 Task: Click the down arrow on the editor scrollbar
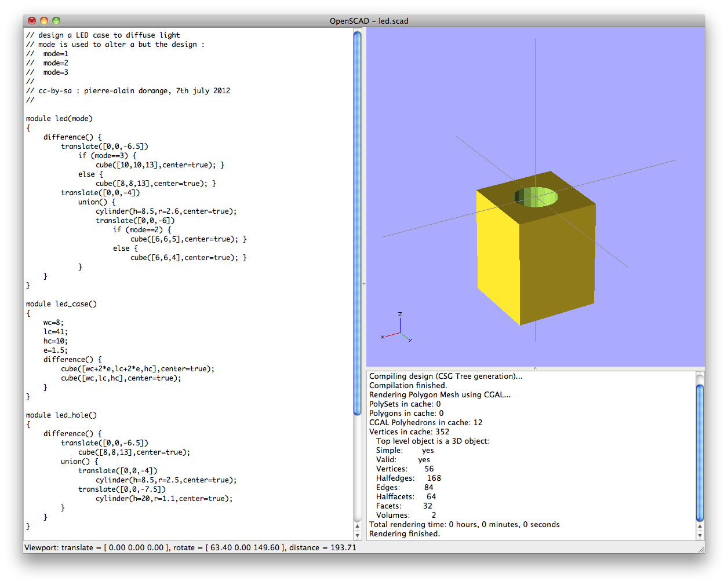pyautogui.click(x=357, y=535)
